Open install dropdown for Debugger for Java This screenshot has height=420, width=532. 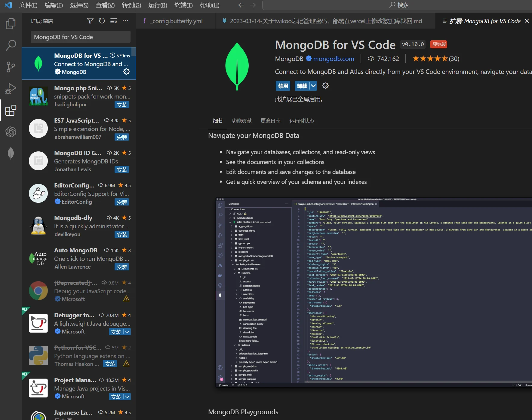[x=128, y=332]
